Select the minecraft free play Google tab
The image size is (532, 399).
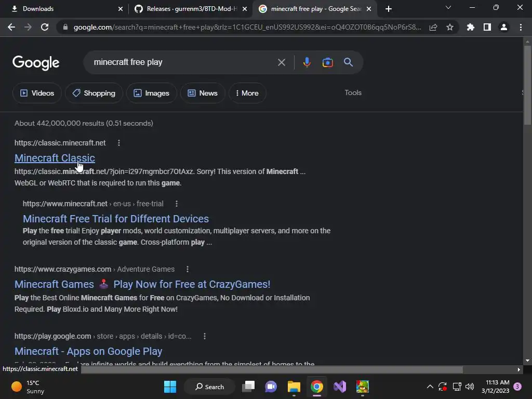(x=314, y=9)
